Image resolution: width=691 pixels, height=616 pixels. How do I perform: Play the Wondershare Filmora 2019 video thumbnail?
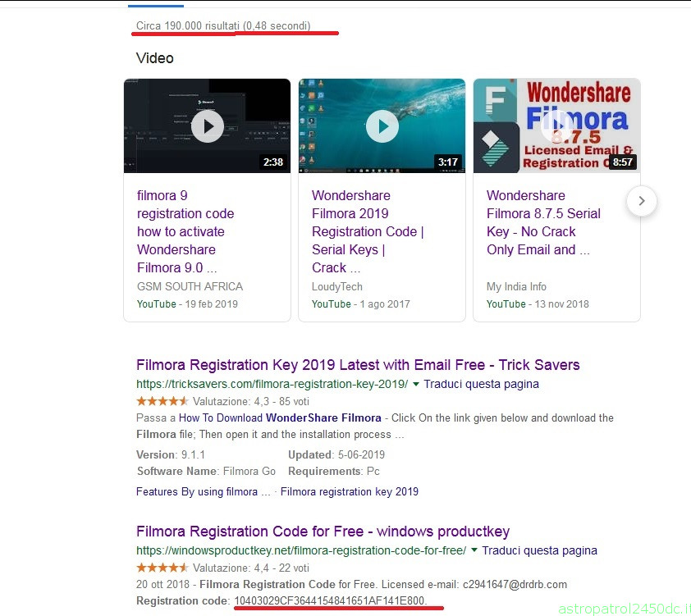pos(382,126)
